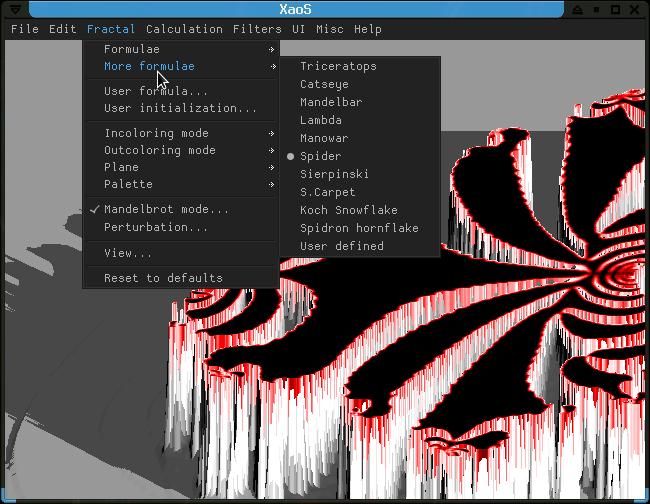650x504 pixels.
Task: Pick the Sierpinski formula
Action: [x=334, y=174]
